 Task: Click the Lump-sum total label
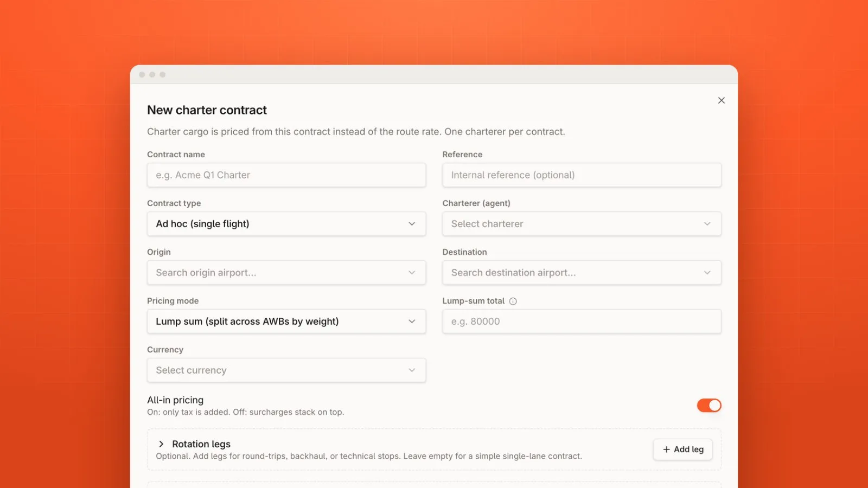474,301
